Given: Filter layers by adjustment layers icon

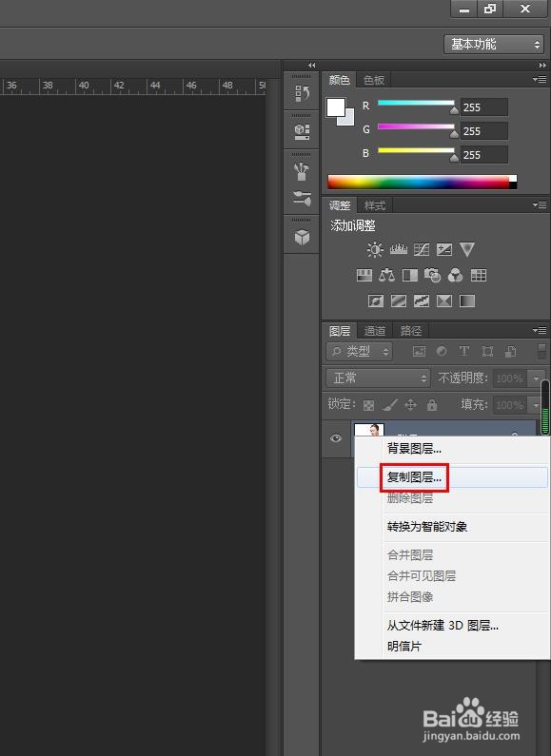Looking at the screenshot, I should point(442,352).
